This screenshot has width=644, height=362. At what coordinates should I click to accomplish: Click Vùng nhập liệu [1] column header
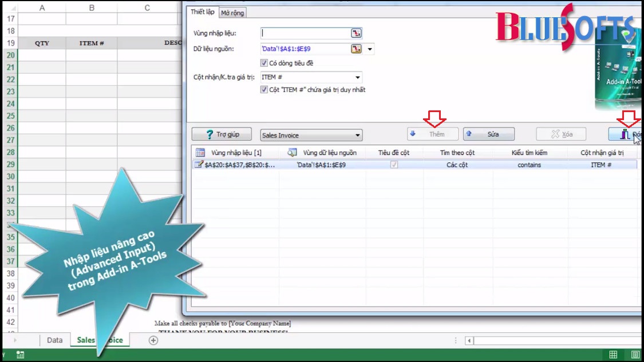tap(236, 153)
